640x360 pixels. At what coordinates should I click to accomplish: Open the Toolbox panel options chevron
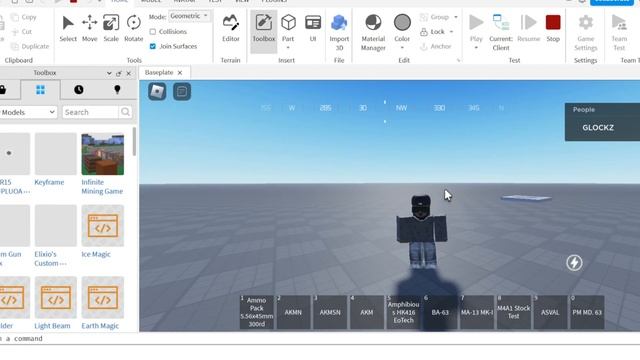point(109,73)
